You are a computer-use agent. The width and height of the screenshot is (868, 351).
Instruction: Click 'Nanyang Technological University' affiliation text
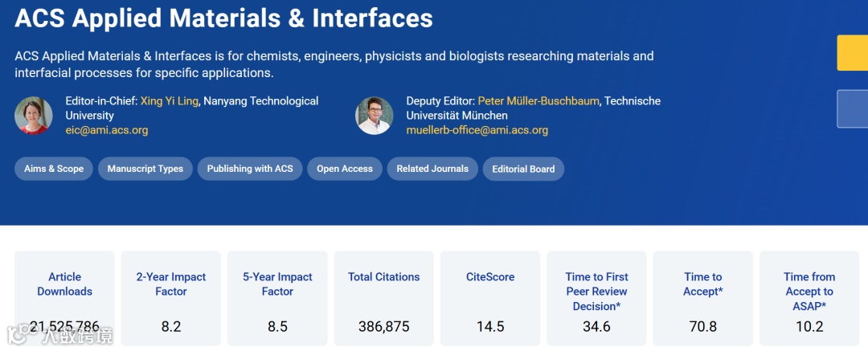click(192, 108)
